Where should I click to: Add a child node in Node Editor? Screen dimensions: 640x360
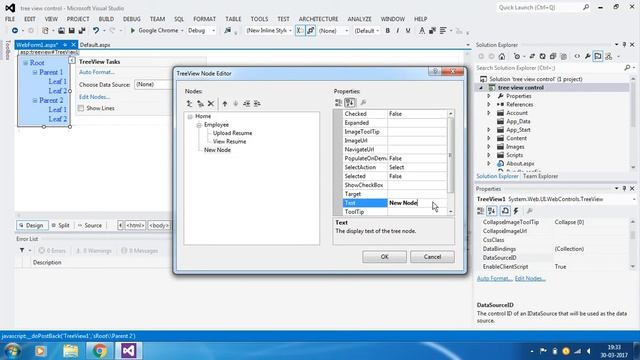(200, 104)
